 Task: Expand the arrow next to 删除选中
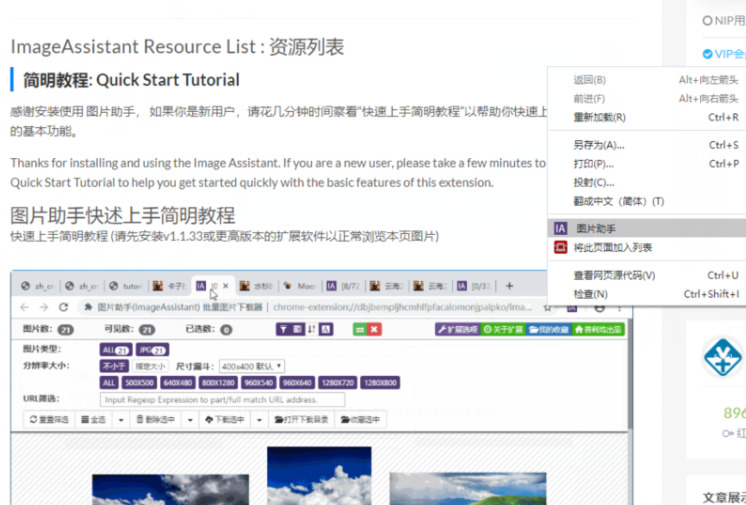tap(190, 420)
